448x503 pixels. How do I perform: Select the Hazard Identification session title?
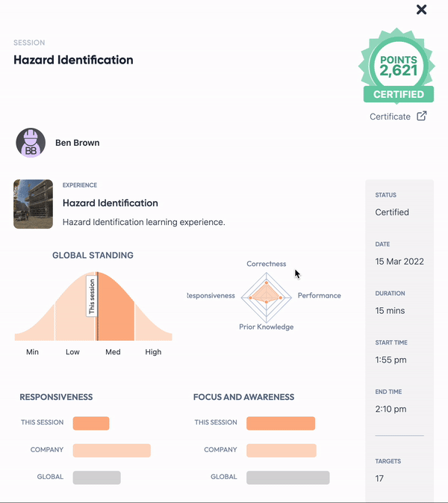73,60
